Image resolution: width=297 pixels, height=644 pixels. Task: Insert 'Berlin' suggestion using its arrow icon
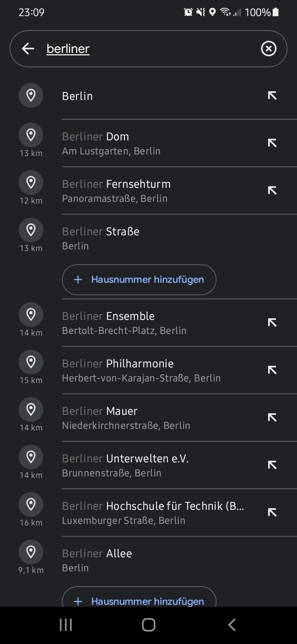272,96
